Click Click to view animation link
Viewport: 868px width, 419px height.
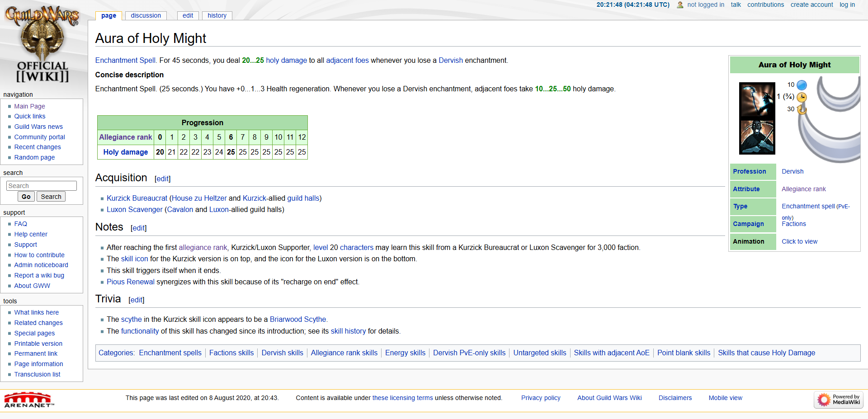click(799, 241)
